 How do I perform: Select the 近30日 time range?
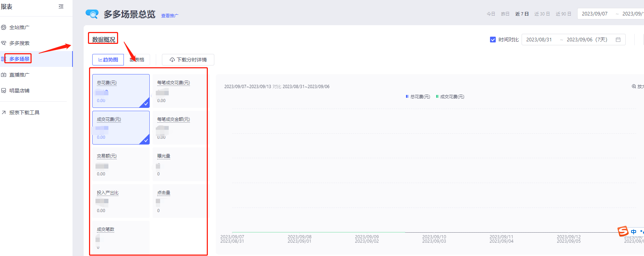(542, 14)
